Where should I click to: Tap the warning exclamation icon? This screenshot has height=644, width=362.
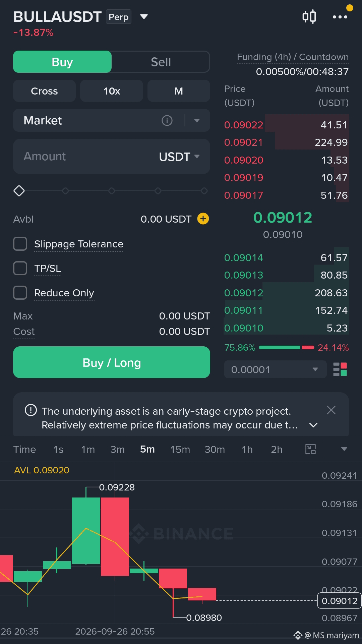coord(31,410)
